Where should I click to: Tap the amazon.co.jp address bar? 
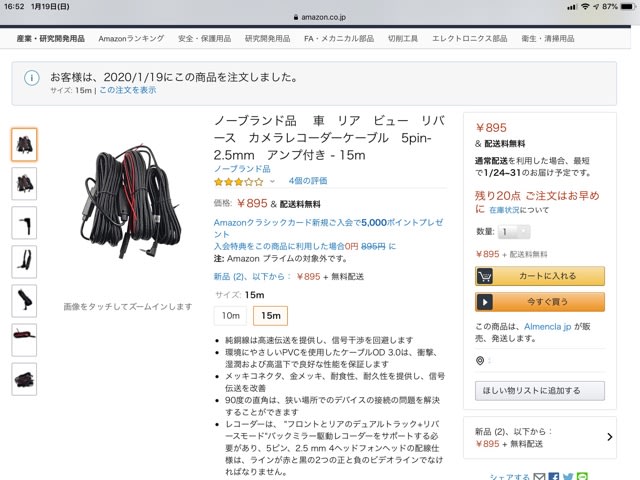click(x=320, y=17)
